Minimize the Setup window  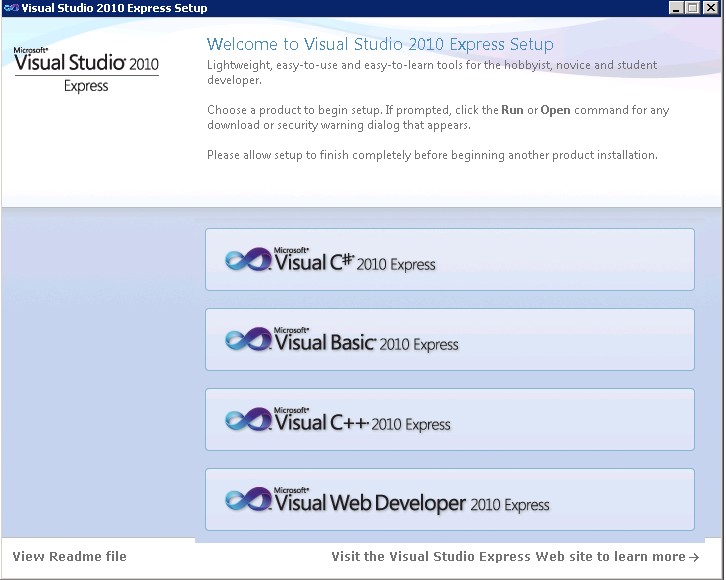[676, 8]
